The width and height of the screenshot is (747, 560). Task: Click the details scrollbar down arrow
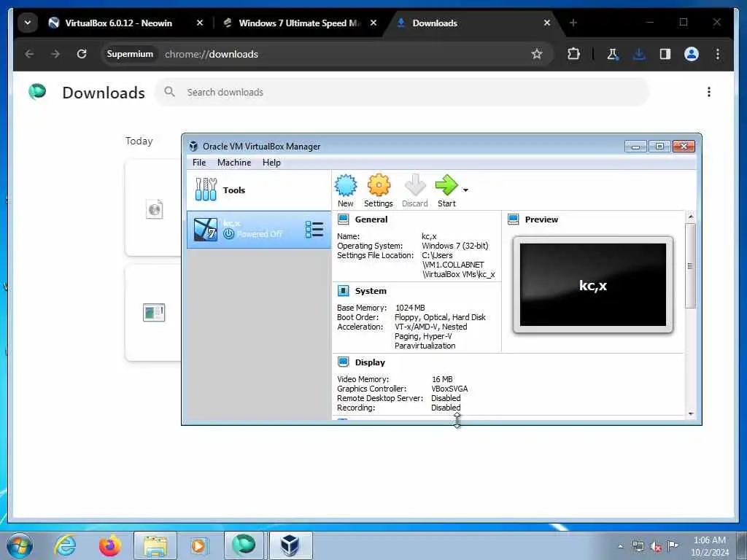point(691,414)
